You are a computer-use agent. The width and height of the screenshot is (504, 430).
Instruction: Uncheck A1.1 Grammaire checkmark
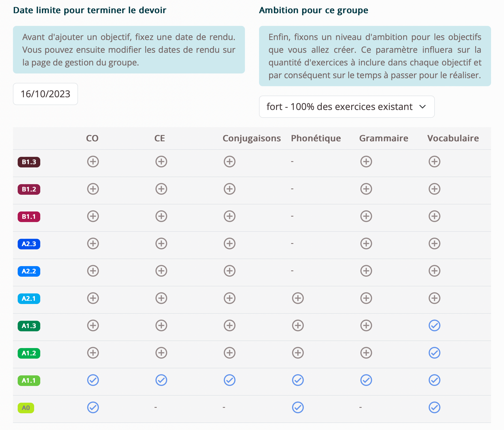pyautogui.click(x=366, y=380)
